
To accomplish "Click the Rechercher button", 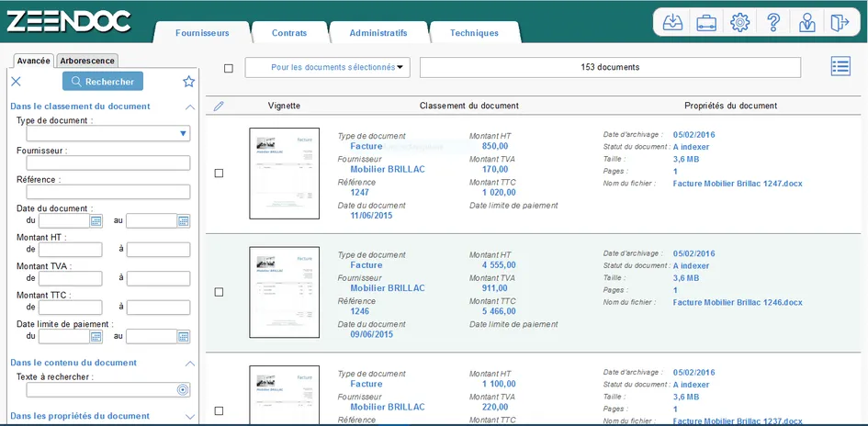I will coord(103,82).
